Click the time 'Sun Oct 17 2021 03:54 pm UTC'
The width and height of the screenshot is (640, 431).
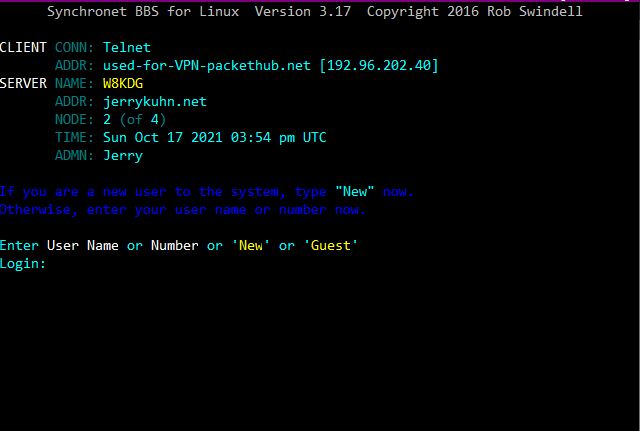(214, 137)
